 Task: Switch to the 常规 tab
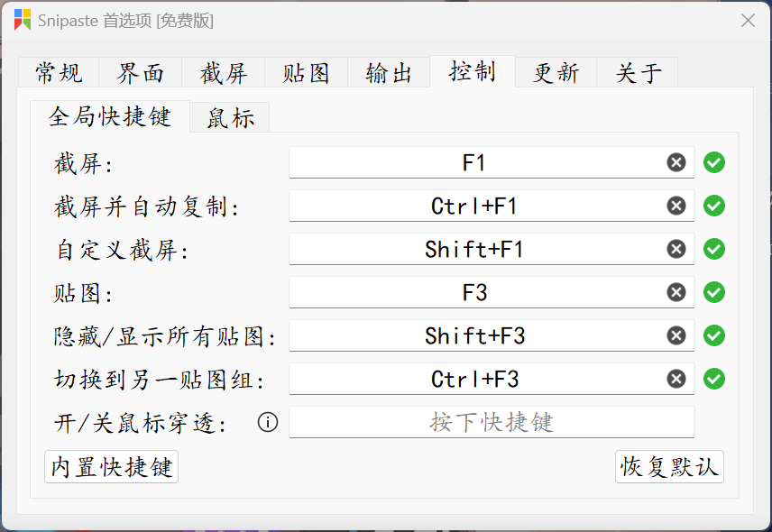(58, 72)
